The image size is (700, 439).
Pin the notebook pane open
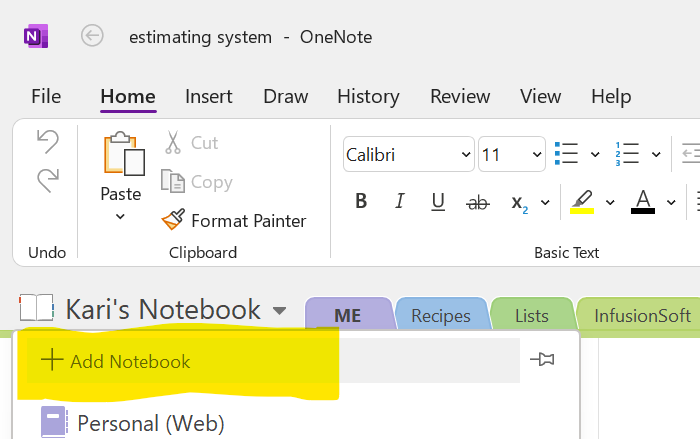click(x=542, y=359)
